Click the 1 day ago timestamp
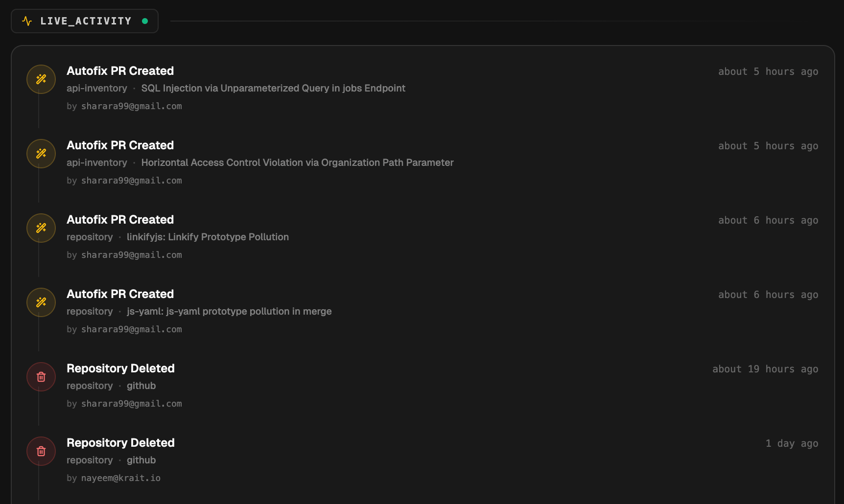Image resolution: width=844 pixels, height=504 pixels. click(x=792, y=443)
